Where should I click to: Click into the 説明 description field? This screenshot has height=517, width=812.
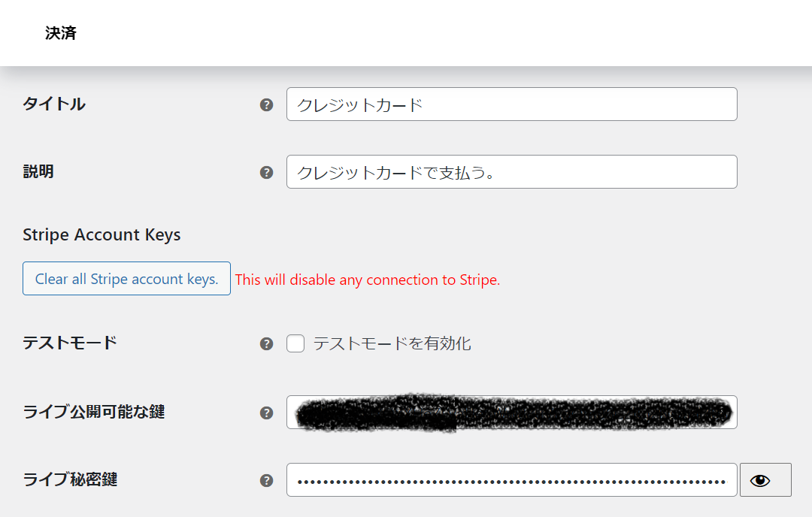[x=512, y=172]
